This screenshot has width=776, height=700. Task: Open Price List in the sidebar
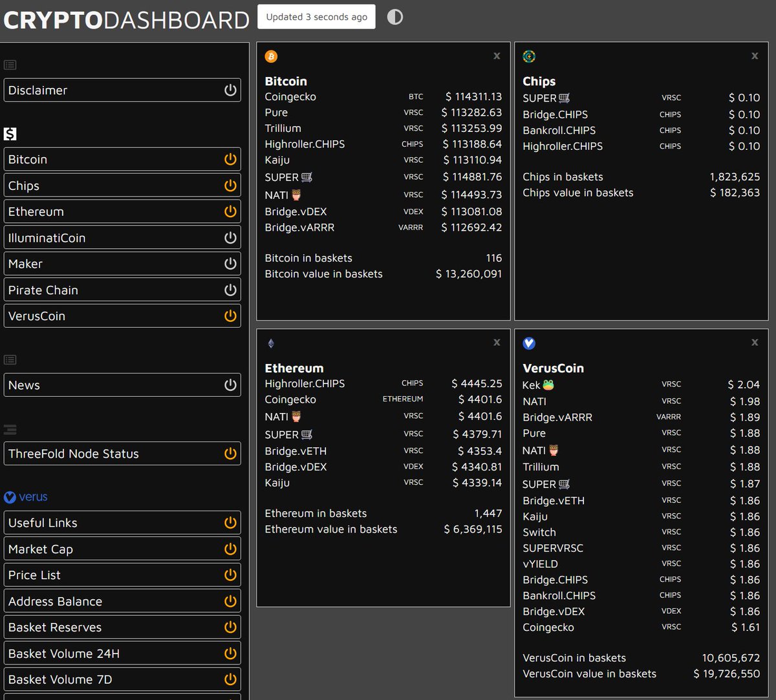point(122,575)
